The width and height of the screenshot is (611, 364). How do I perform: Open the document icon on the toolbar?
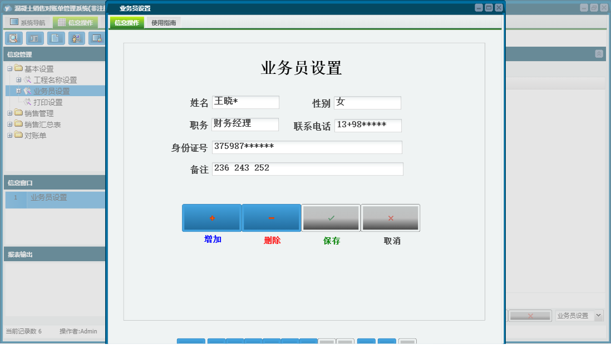[55, 38]
